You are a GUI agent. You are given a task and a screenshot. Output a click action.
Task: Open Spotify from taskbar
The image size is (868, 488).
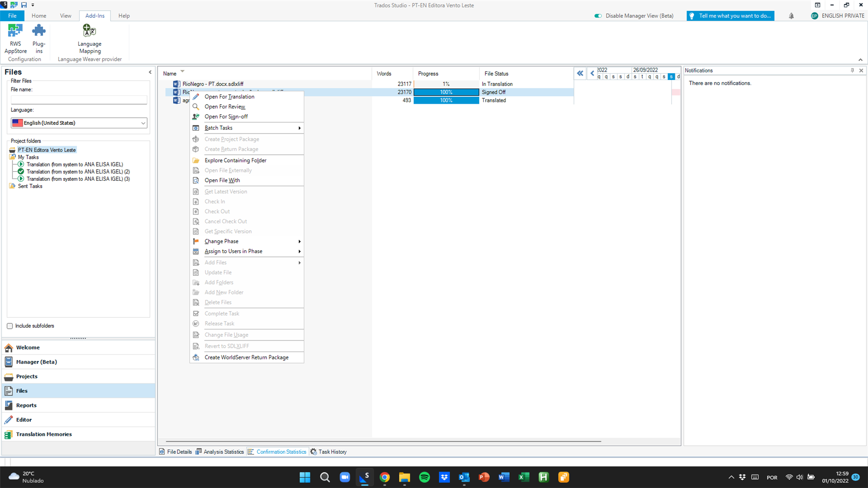[x=424, y=477]
